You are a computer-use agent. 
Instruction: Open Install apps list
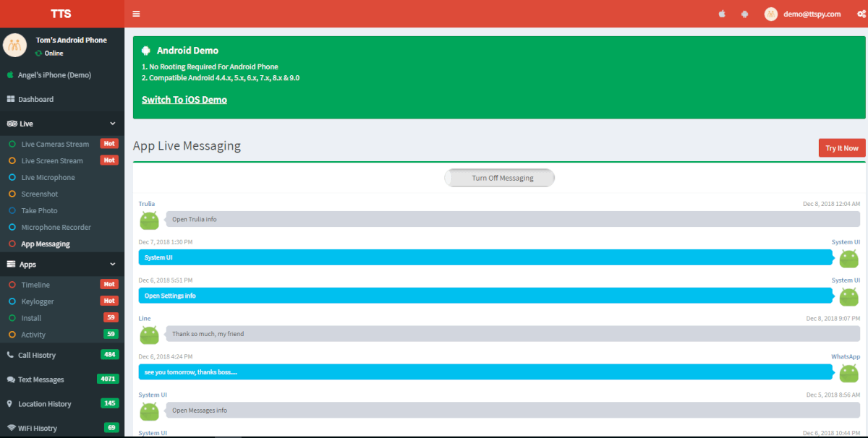coord(31,318)
